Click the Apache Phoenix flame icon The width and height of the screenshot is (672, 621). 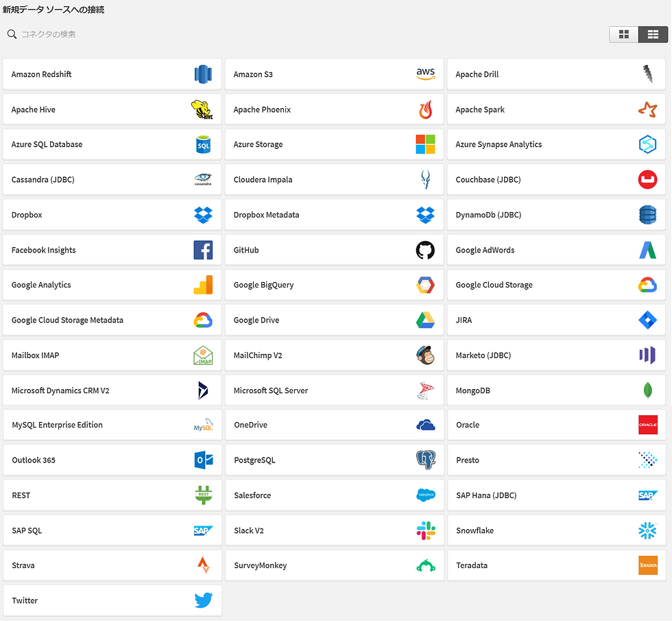coord(426,109)
